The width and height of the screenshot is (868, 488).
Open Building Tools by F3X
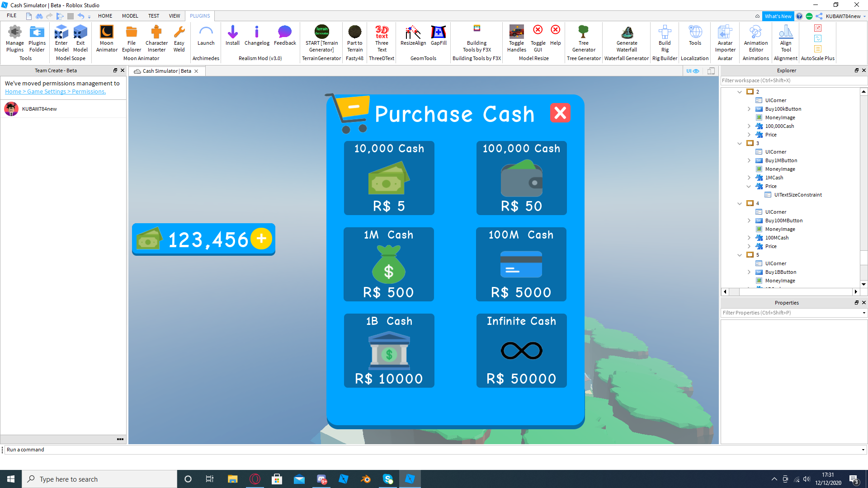pyautogui.click(x=477, y=39)
